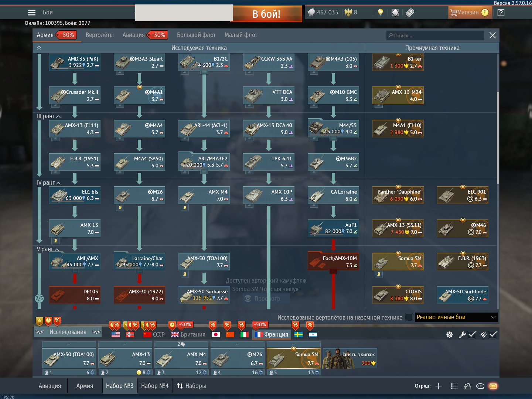Switch to the Вертолёты tab
Image resolution: width=532 pixels, height=399 pixels.
coord(100,35)
